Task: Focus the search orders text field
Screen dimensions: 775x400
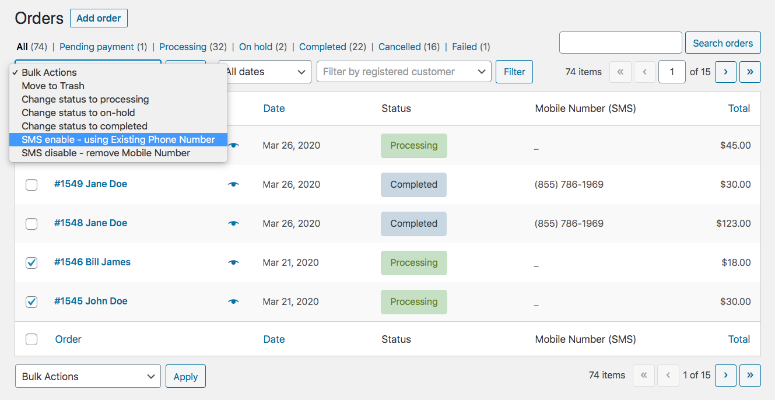Action: pos(620,43)
